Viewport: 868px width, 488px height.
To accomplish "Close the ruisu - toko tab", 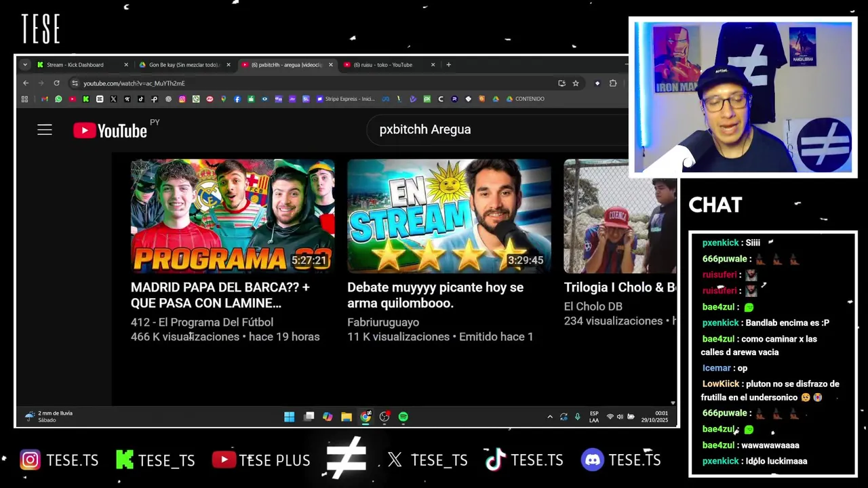I will coord(433,65).
